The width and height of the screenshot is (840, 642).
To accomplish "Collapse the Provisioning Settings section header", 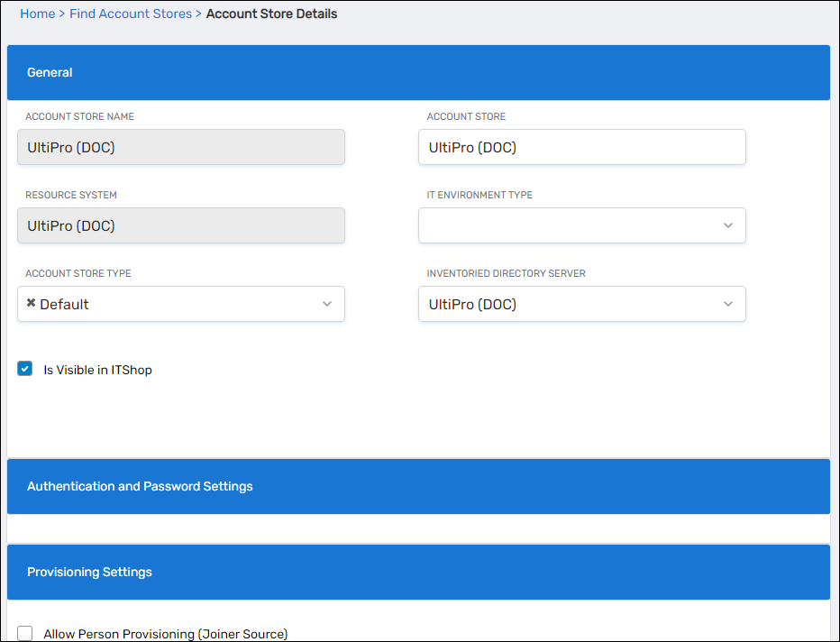I will (418, 572).
